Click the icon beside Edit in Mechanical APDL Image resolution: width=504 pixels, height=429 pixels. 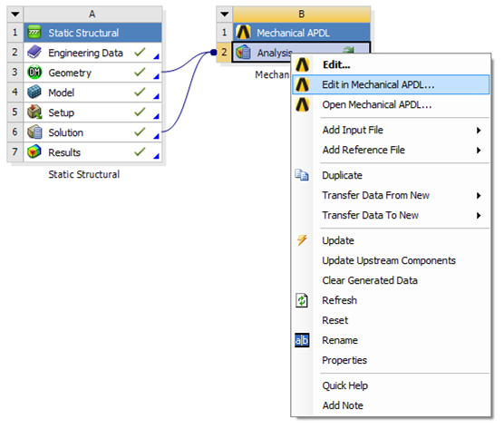point(302,84)
